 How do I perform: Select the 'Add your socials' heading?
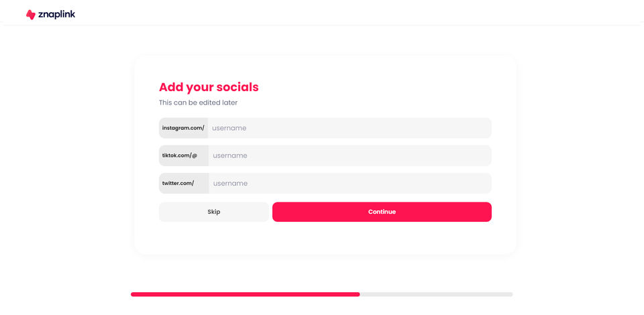209,87
